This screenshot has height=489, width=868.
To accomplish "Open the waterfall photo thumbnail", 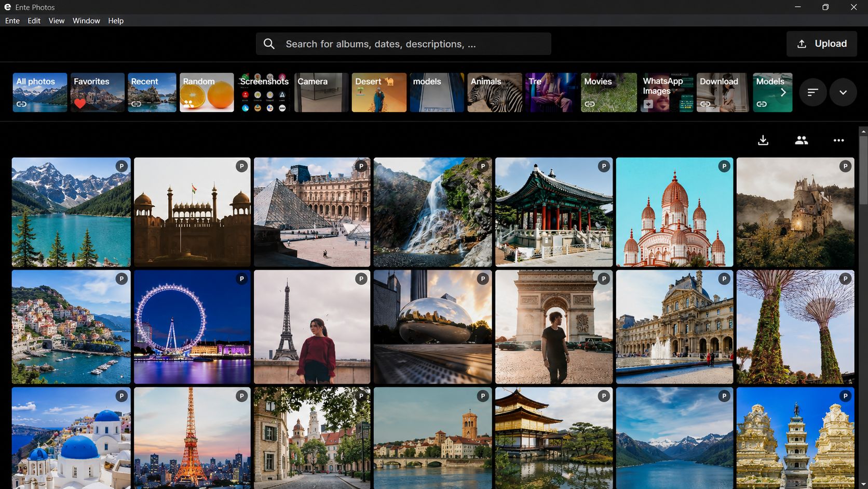I will [432, 212].
